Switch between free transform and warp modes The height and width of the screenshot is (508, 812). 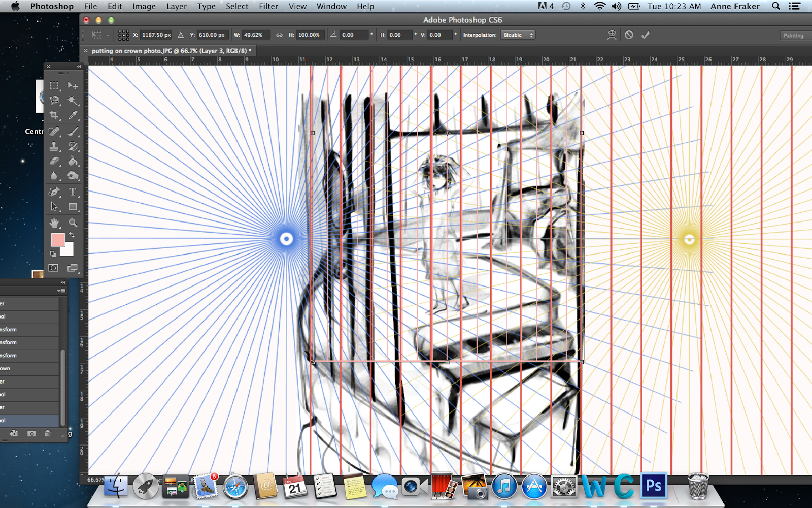point(612,35)
